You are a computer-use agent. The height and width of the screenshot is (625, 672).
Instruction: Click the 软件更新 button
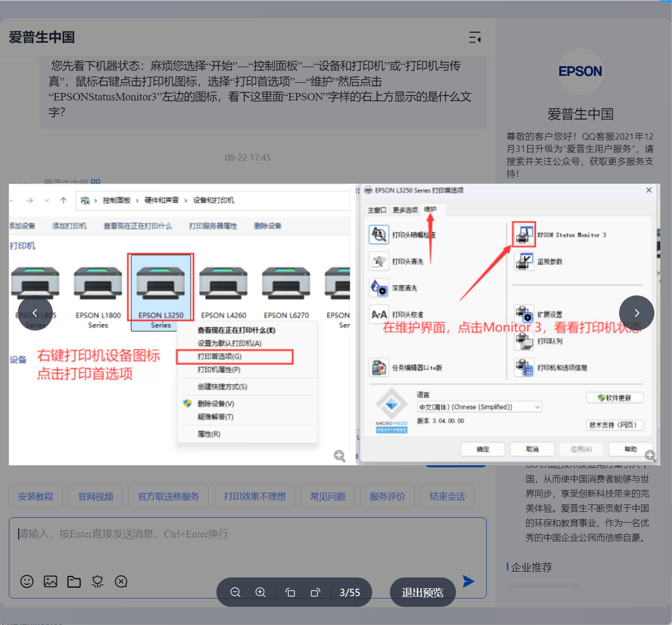coord(615,398)
